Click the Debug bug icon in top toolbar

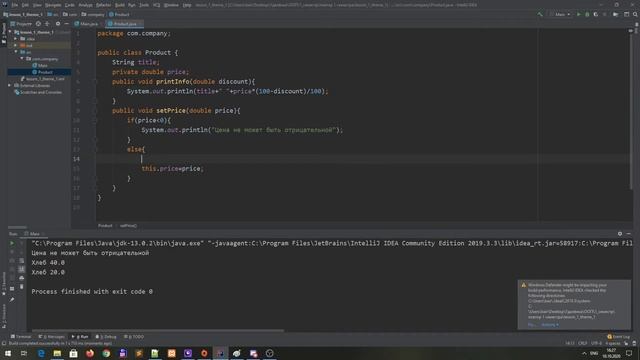(x=587, y=14)
